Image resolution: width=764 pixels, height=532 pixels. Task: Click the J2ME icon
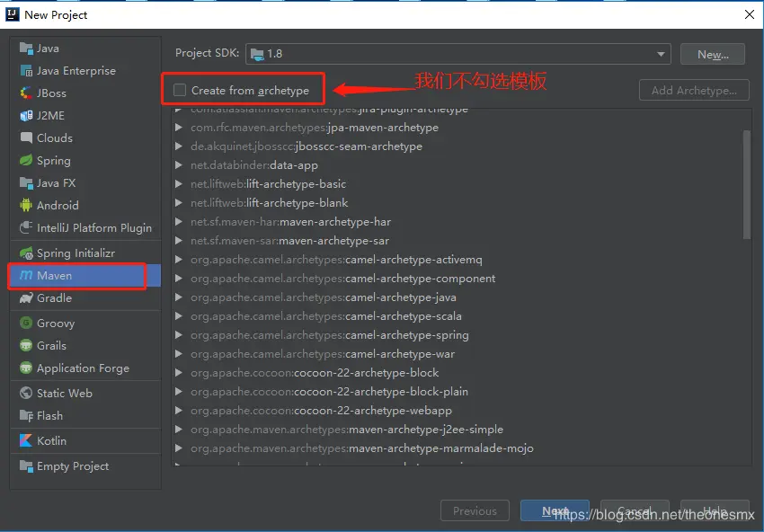click(26, 115)
